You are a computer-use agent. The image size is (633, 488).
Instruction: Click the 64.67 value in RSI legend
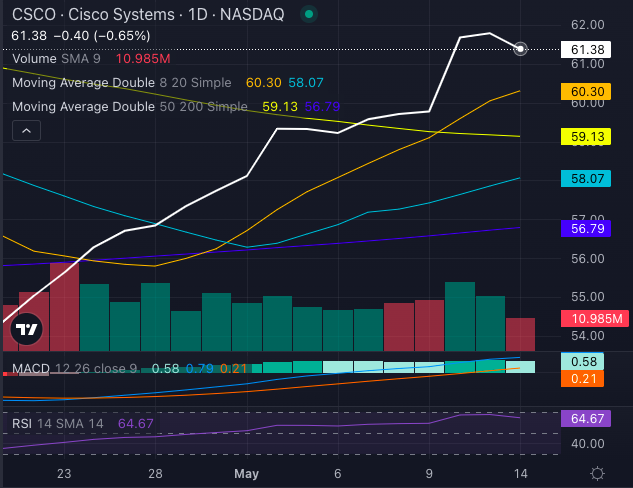coord(136,423)
